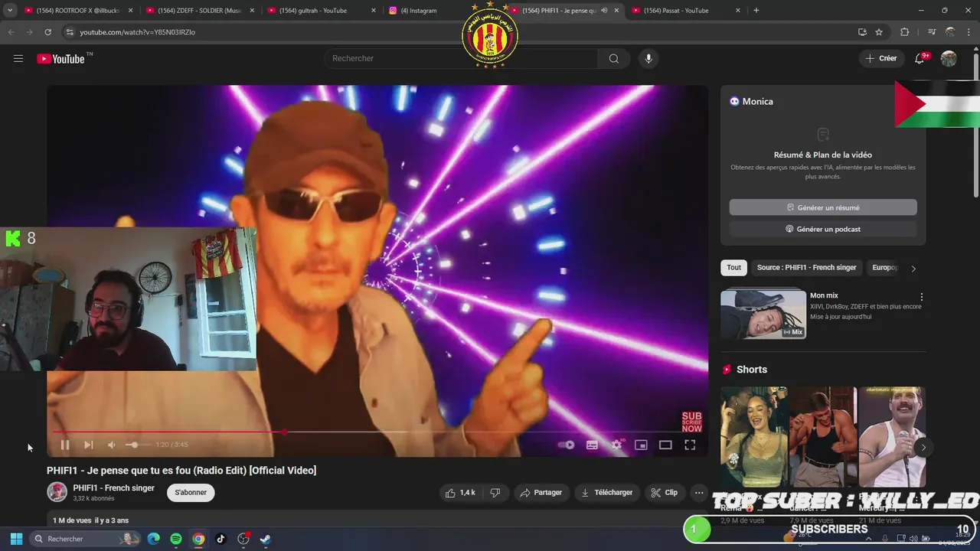Open PHIFI1 channel avatar
980x551 pixels.
point(57,492)
